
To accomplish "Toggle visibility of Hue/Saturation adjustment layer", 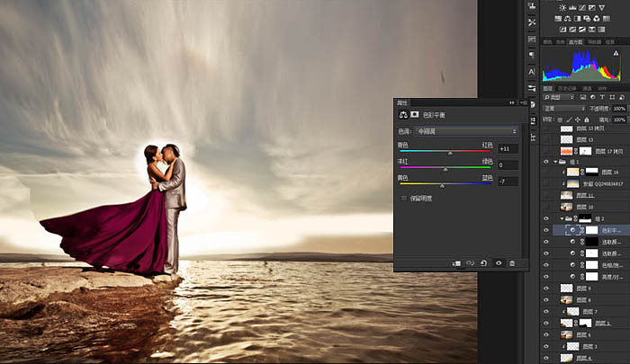I will [545, 265].
